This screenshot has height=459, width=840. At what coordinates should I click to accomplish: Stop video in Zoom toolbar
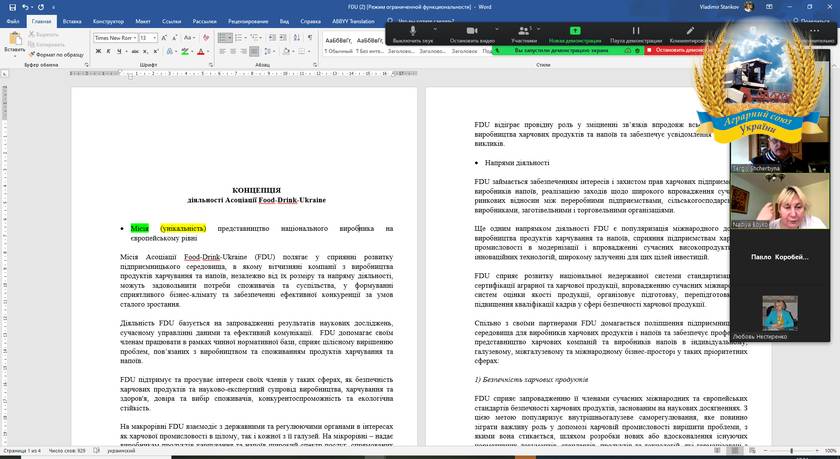point(471,35)
